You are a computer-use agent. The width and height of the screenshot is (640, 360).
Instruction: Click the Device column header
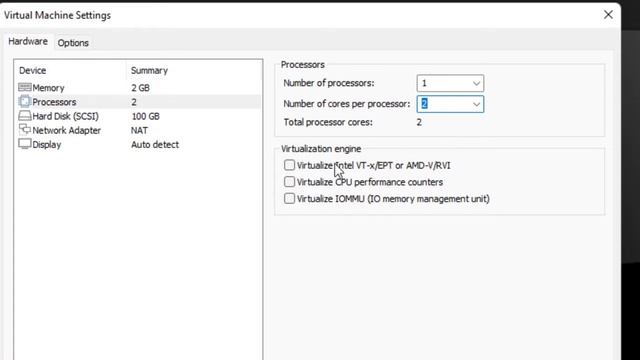pos(33,71)
